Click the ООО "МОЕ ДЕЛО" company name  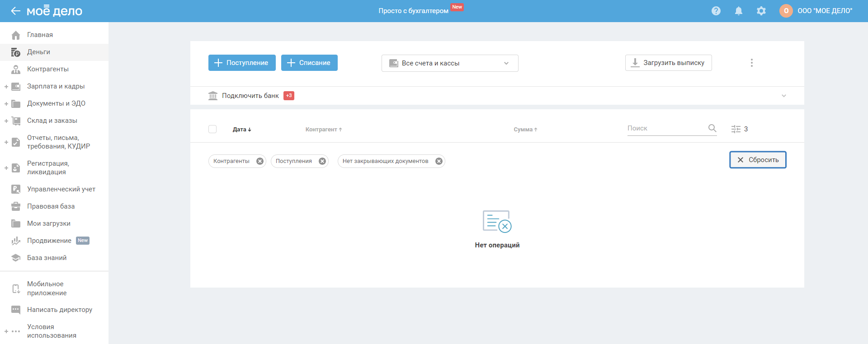click(825, 11)
